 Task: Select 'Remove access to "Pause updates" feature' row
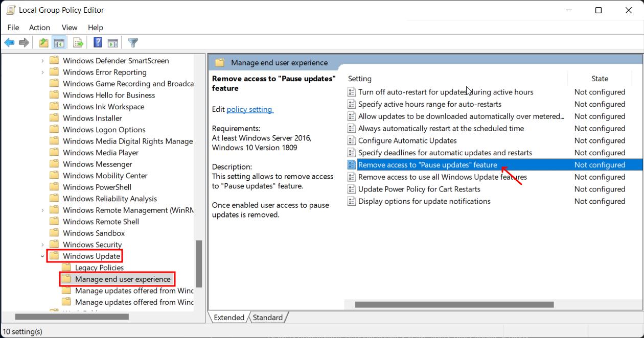494,164
